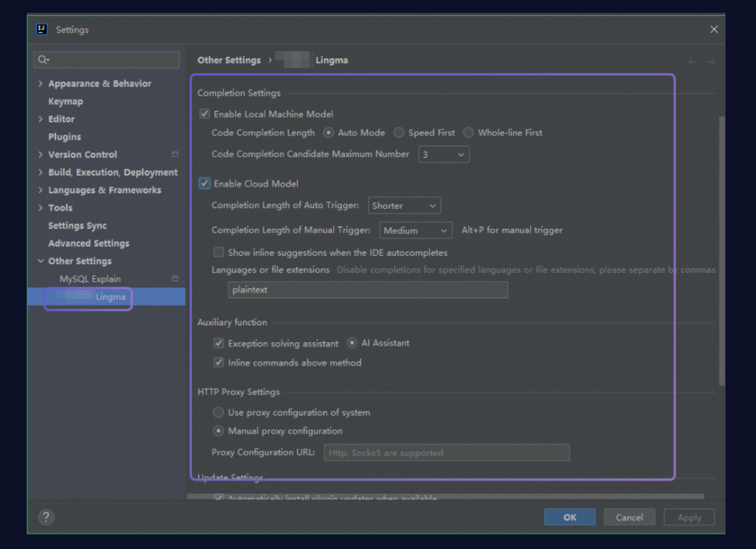Click the vertical scrollbar of settings panel
Viewport: 756px width, 549px height.
click(x=722, y=251)
